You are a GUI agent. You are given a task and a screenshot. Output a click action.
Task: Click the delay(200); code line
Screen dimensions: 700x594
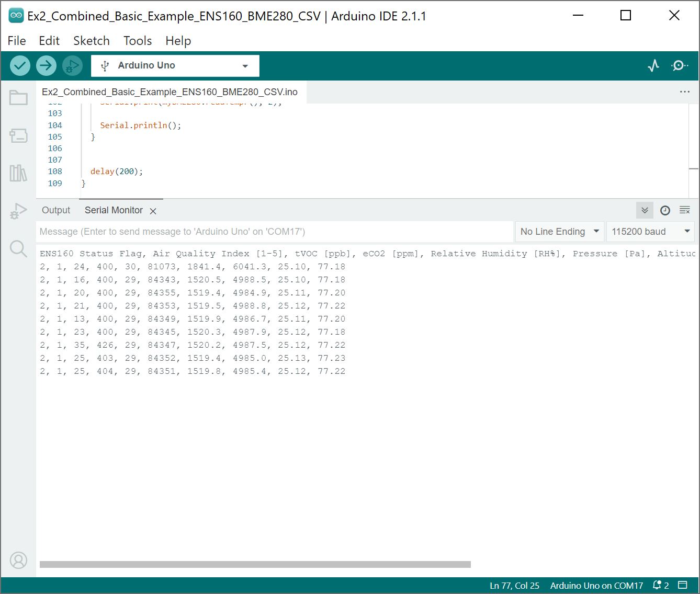click(x=117, y=172)
